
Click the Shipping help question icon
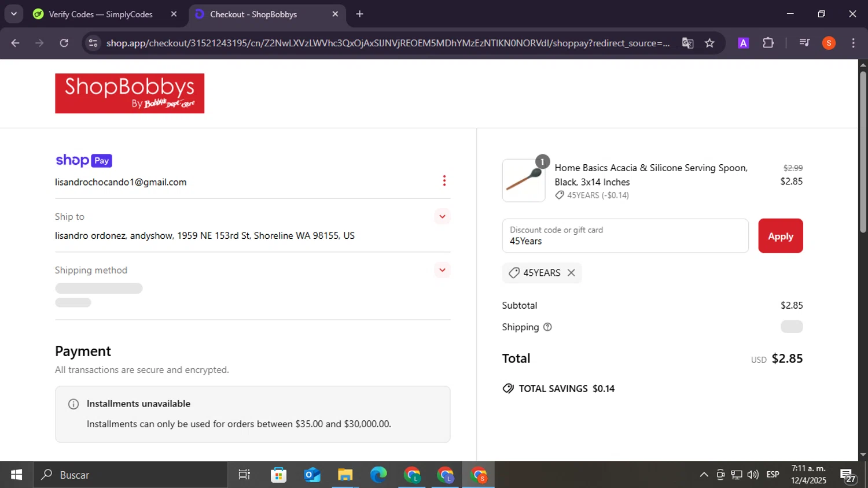[x=547, y=327]
